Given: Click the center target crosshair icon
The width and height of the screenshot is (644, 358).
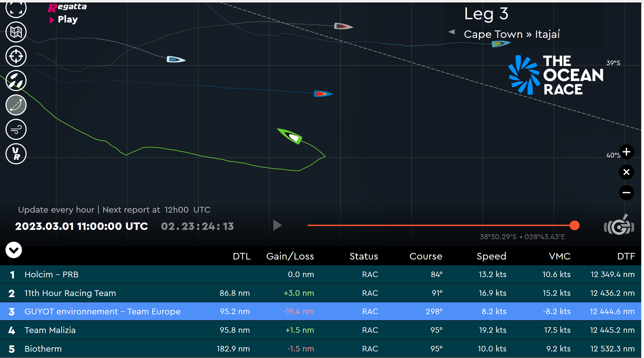Looking at the screenshot, I should click(x=16, y=56).
